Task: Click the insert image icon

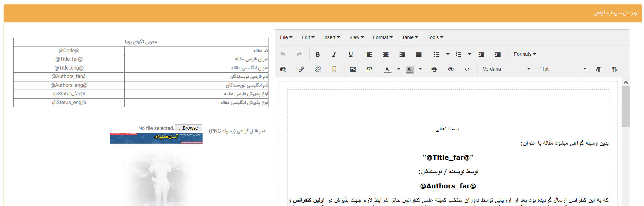Action: (x=353, y=69)
